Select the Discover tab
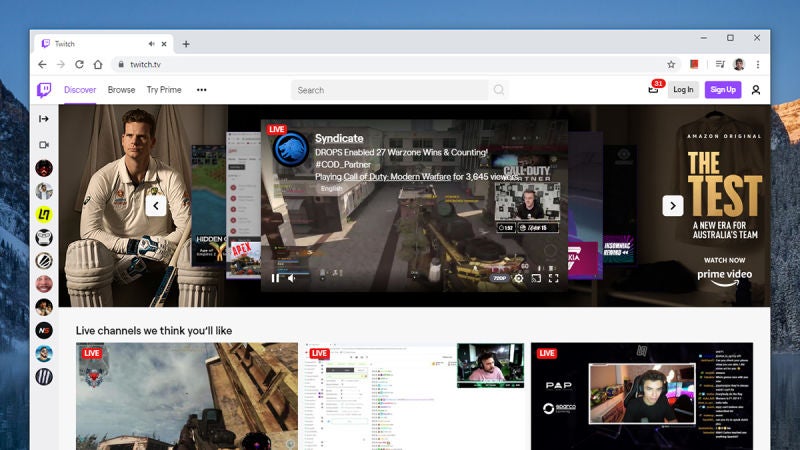 pyautogui.click(x=80, y=90)
